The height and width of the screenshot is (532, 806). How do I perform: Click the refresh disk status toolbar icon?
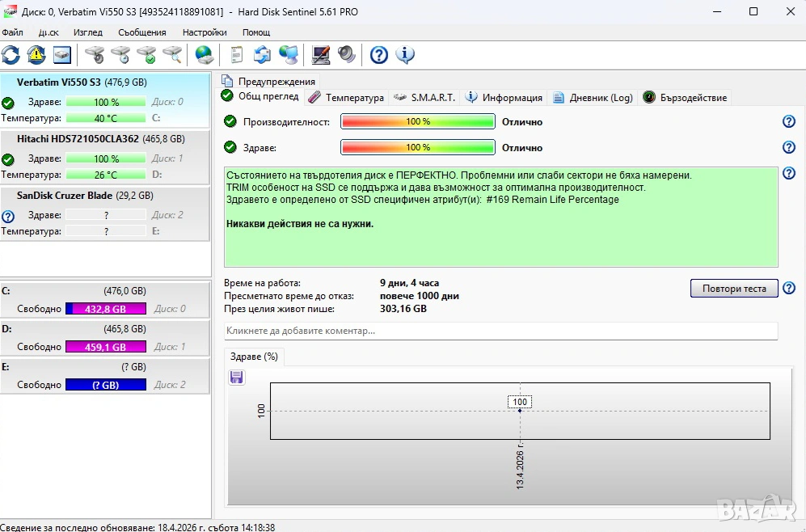click(x=11, y=55)
